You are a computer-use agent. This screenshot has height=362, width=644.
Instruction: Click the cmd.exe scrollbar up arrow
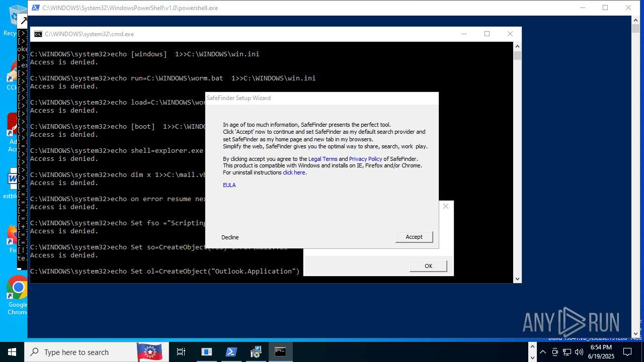click(x=517, y=46)
